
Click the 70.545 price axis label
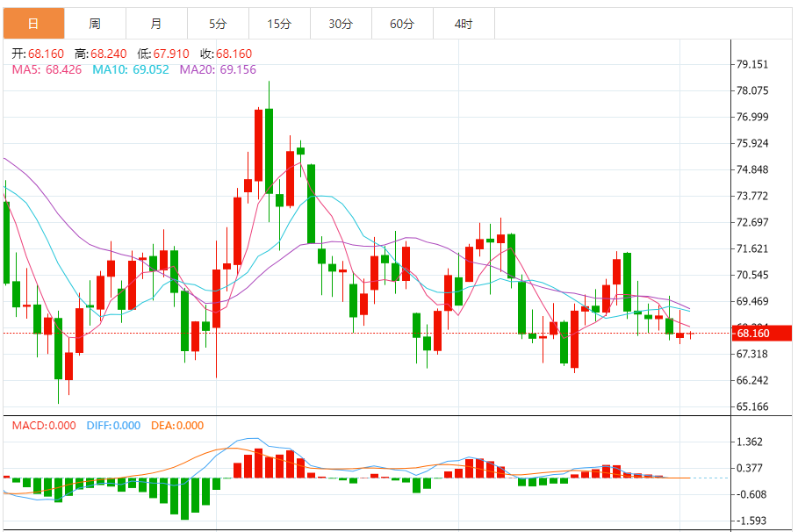coord(752,275)
